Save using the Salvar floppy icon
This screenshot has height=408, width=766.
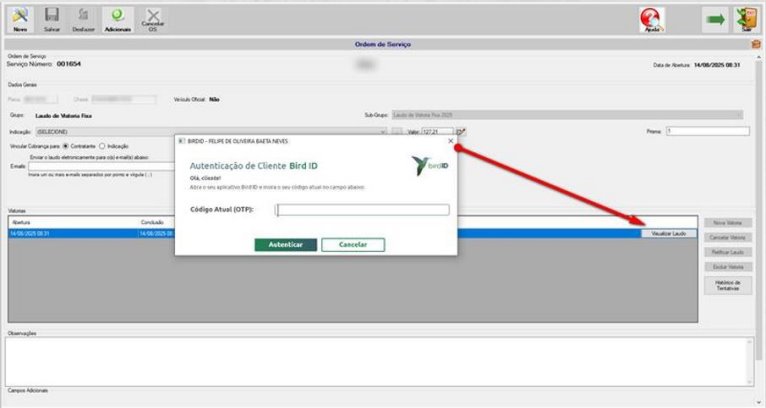point(52,20)
